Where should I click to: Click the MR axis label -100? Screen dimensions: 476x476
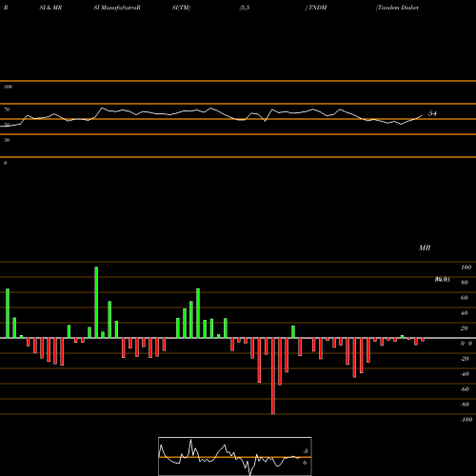[466, 420]
